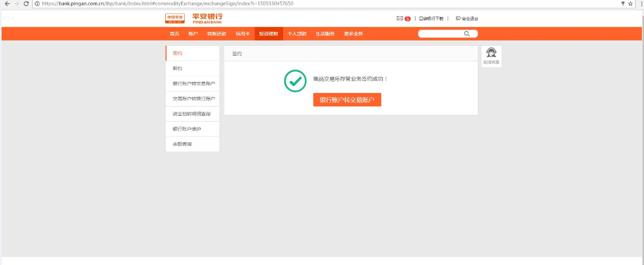Open the 更多业务 menu item

pos(353,34)
